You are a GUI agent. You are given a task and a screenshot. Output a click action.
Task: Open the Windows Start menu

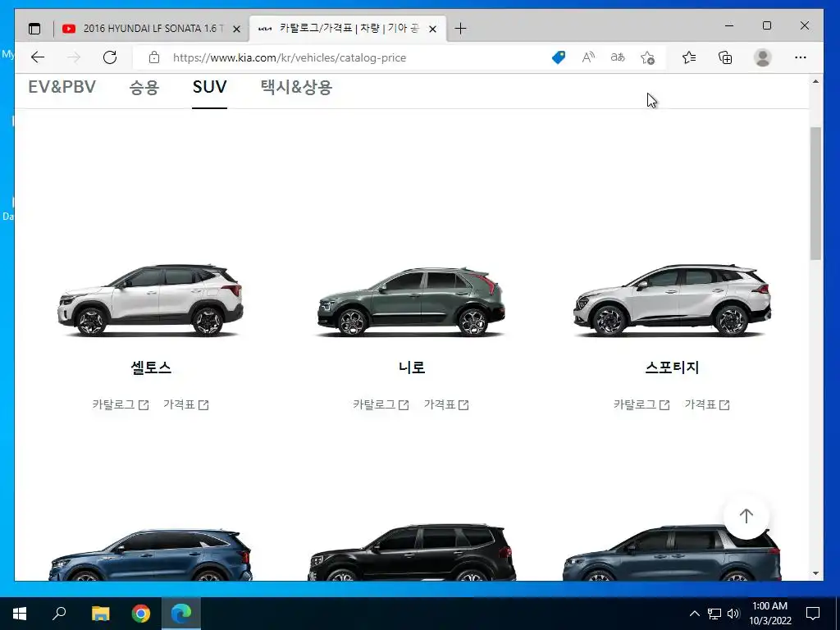tap(20, 614)
